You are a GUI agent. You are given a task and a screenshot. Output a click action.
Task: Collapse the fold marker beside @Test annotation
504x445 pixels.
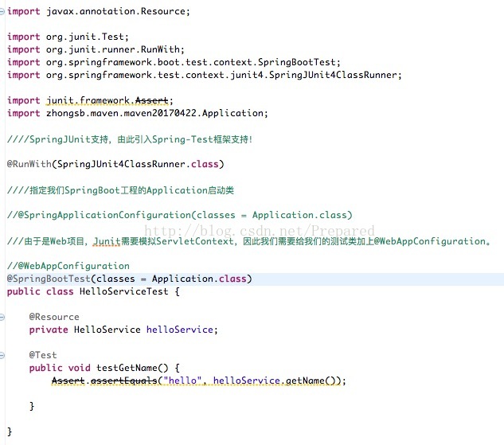pos(2,356)
